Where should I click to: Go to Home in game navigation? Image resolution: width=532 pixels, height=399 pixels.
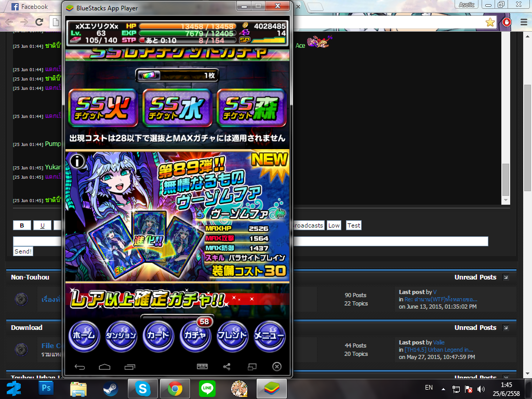[84, 336]
